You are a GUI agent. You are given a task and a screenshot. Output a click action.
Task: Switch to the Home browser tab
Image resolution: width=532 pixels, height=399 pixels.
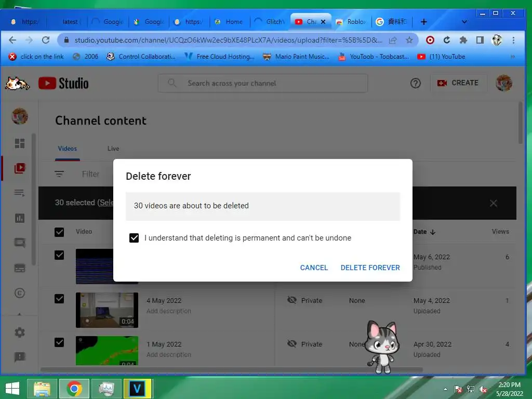(x=230, y=22)
